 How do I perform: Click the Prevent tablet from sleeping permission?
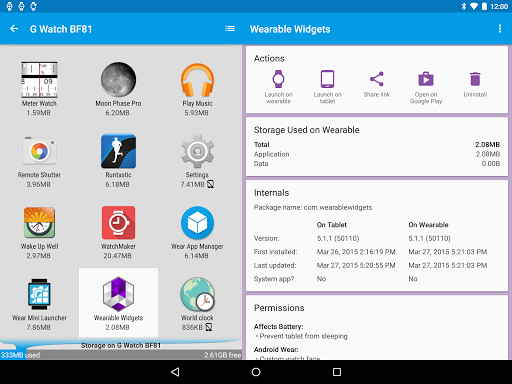302,336
